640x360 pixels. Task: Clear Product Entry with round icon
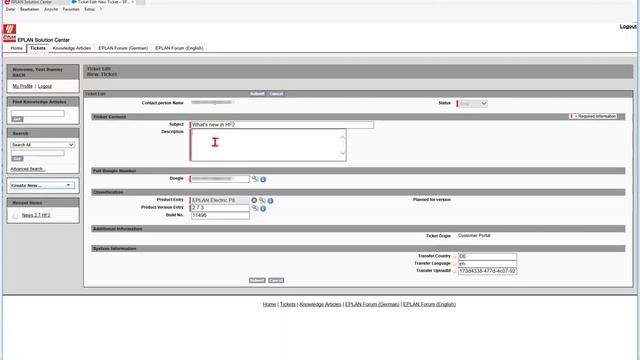pyautogui.click(x=254, y=200)
